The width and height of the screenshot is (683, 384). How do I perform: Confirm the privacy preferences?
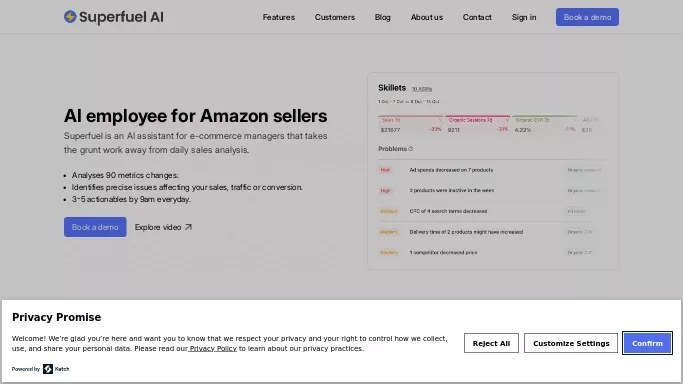pyautogui.click(x=647, y=343)
